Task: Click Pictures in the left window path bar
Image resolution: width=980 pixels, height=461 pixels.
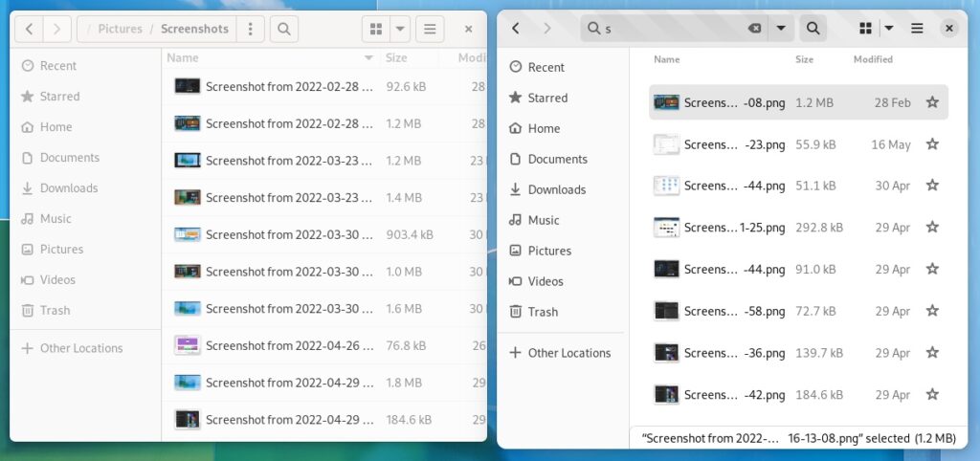Action: pos(121,29)
